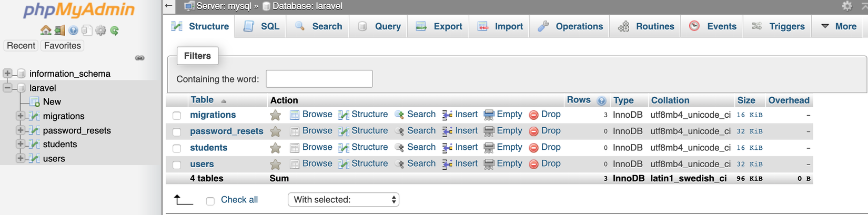Open navigation panel settings gear icon
This screenshot has width=868, height=215.
pyautogui.click(x=100, y=30)
